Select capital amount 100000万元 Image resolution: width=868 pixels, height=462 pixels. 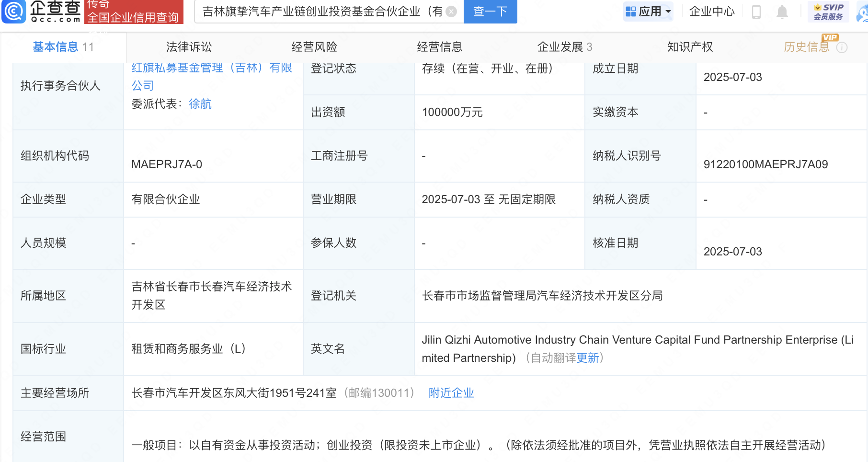[x=452, y=112]
